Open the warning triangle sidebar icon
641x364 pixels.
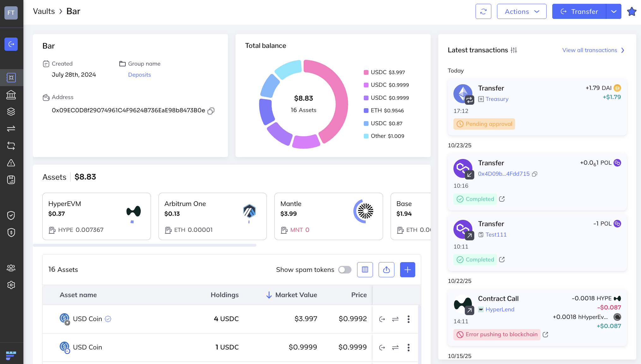[x=11, y=163]
